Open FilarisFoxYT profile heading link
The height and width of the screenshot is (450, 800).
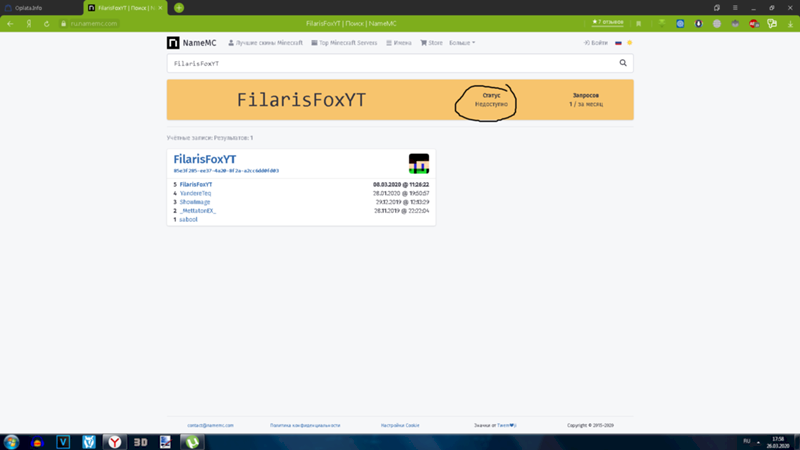pos(205,159)
